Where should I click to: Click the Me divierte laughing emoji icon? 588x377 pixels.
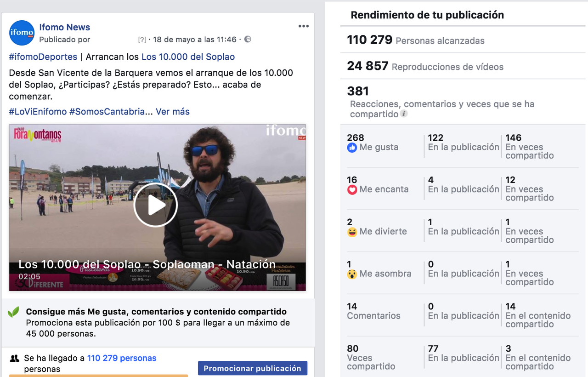[352, 232]
